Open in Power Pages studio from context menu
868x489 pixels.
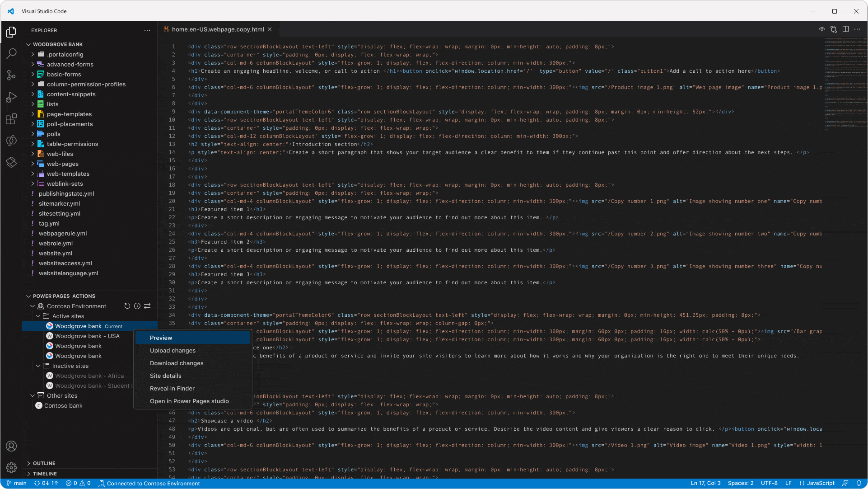pyautogui.click(x=189, y=401)
